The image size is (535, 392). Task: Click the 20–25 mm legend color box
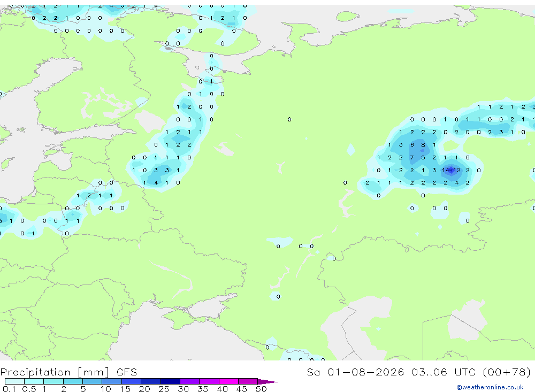pyautogui.click(x=150, y=381)
